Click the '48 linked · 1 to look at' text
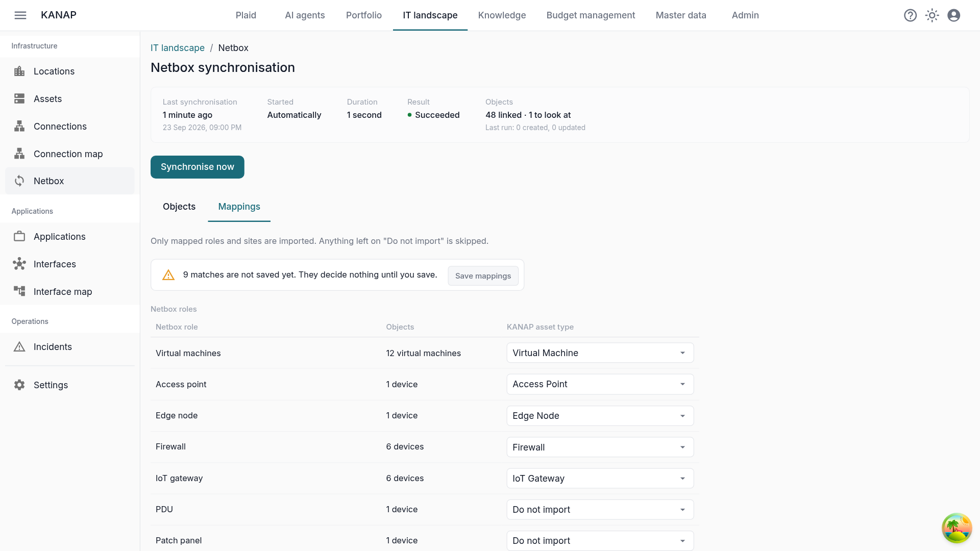This screenshot has width=980, height=551. 528,115
